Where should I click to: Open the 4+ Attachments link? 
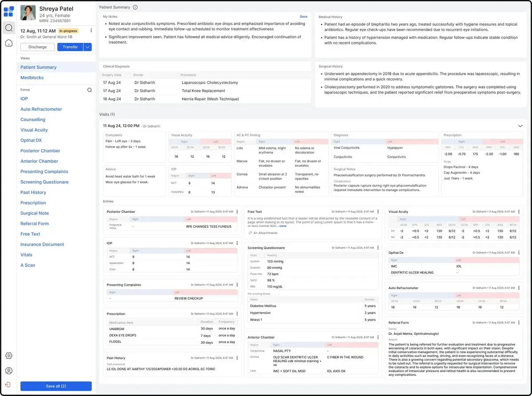pyautogui.click(x=265, y=233)
